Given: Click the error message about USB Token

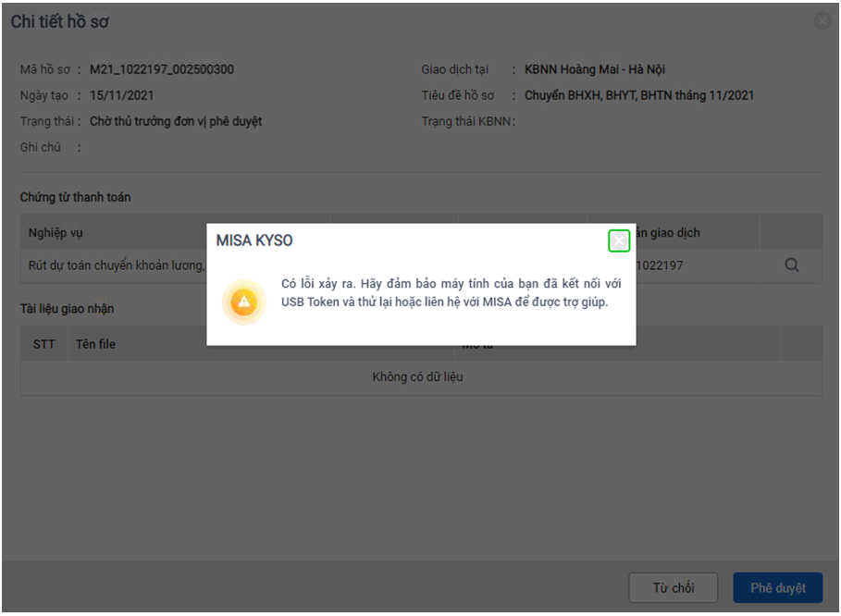Looking at the screenshot, I should 451,292.
